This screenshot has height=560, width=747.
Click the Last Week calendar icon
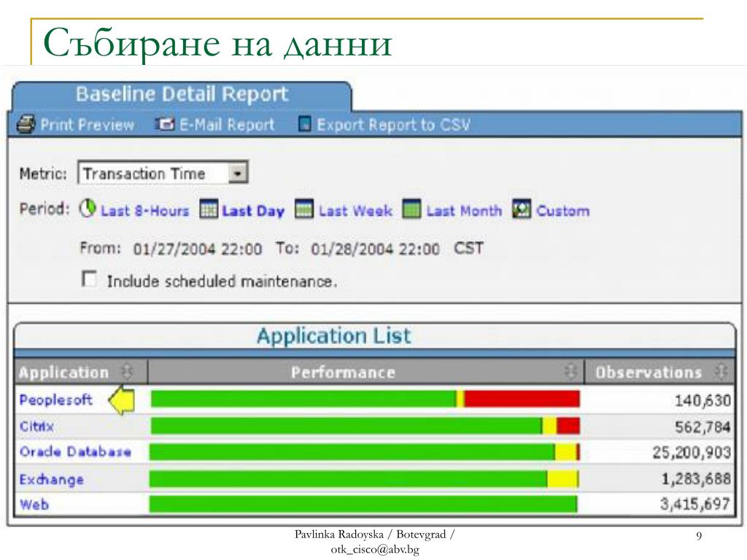pyautogui.click(x=304, y=209)
